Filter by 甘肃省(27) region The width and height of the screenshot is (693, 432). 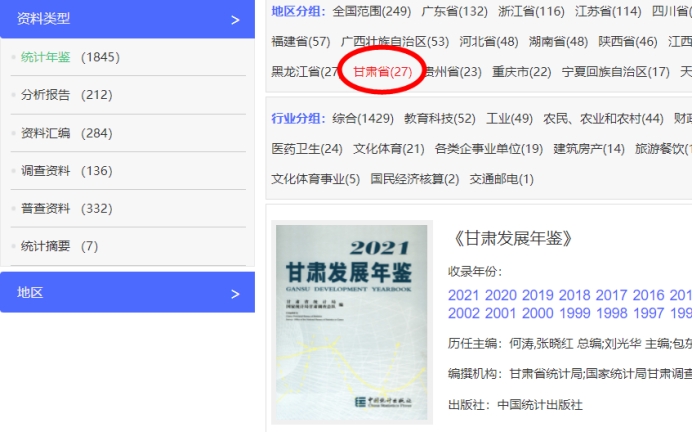coord(382,72)
